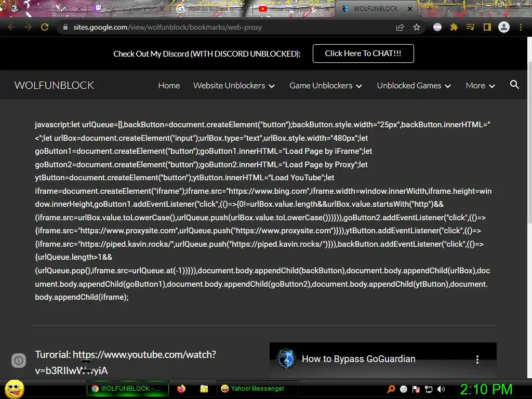
Task: Open the Chrome profile avatar
Action: 504,27
